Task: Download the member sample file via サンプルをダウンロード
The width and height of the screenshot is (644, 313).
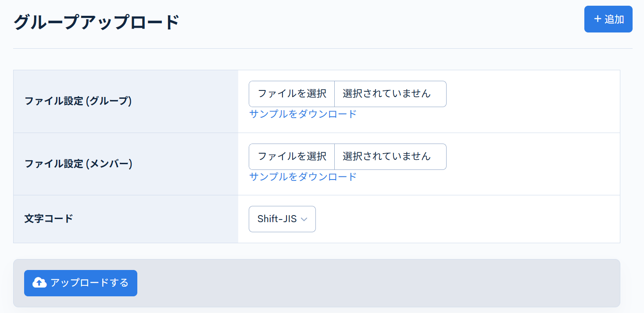Action: point(303,176)
